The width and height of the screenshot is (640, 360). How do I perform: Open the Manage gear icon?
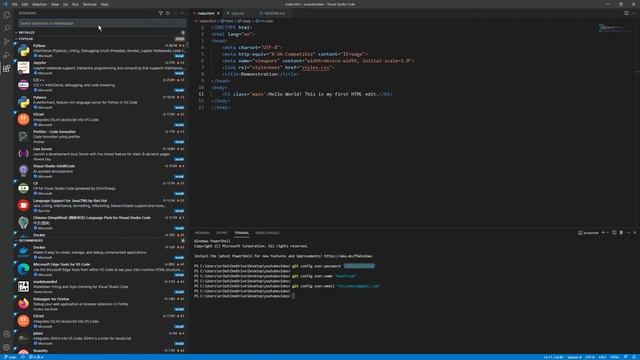click(7, 347)
